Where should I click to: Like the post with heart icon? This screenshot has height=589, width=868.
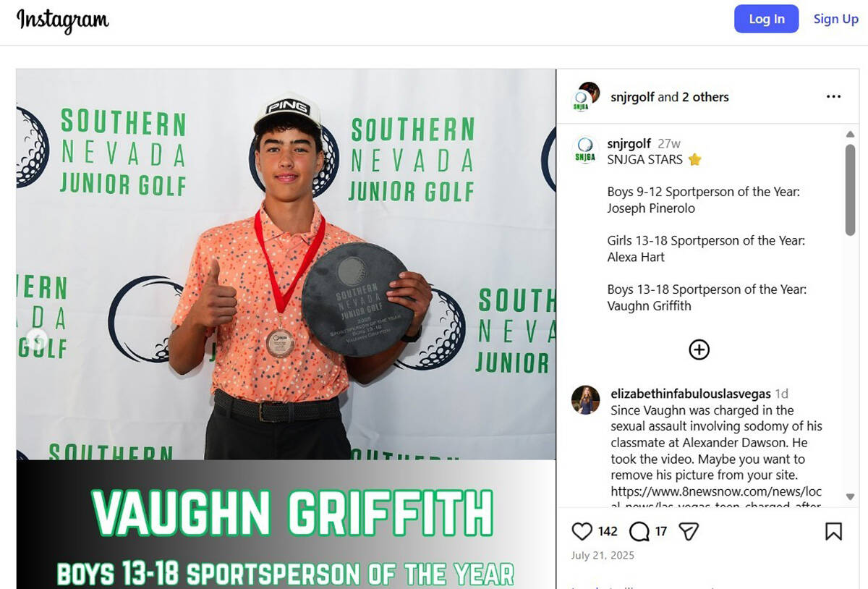coord(582,532)
